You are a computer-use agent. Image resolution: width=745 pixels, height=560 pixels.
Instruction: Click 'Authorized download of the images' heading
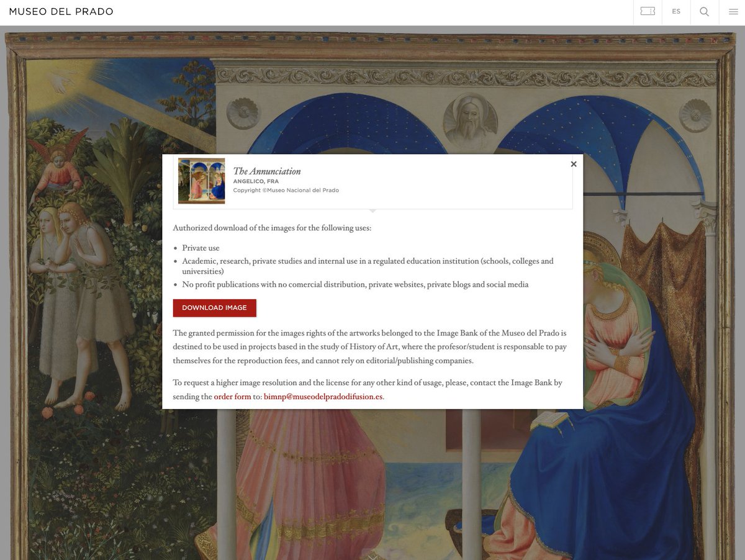[x=272, y=228]
